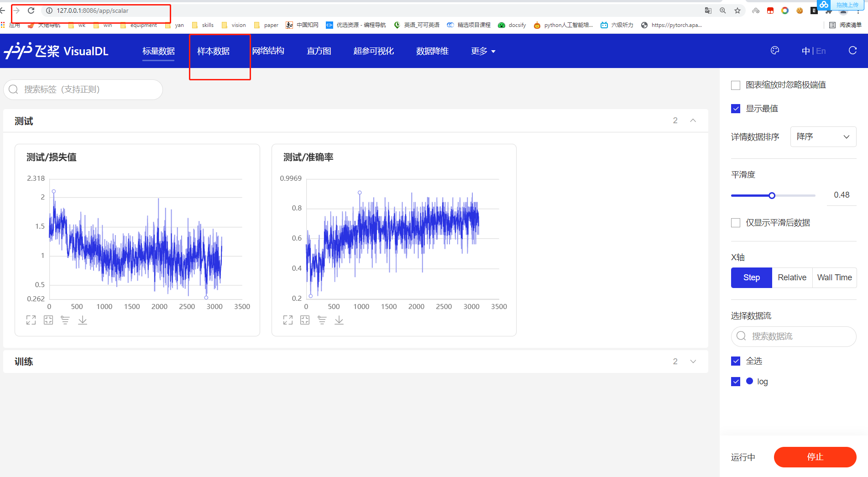Click the restore-size icon under the accuracy chart
The width and height of the screenshot is (868, 477).
(x=304, y=320)
